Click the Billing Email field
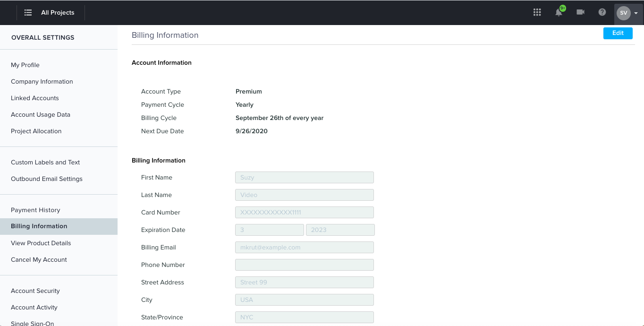644x326 pixels. (x=304, y=248)
